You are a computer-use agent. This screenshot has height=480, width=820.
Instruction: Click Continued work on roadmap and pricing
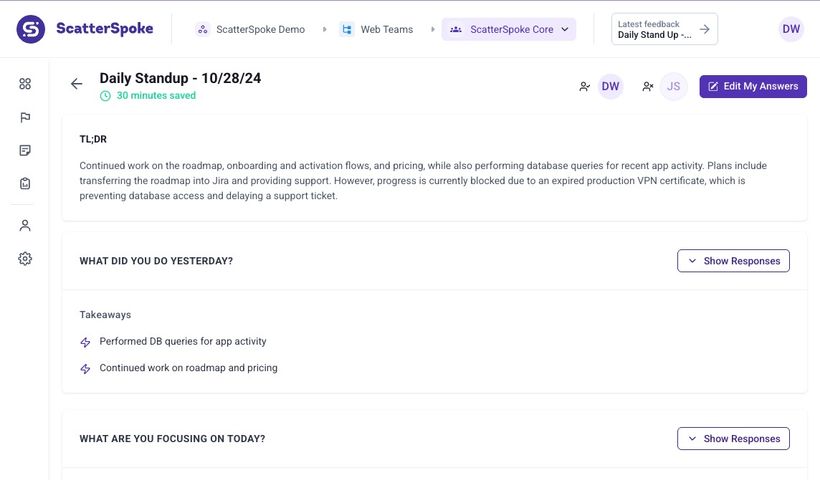point(188,368)
